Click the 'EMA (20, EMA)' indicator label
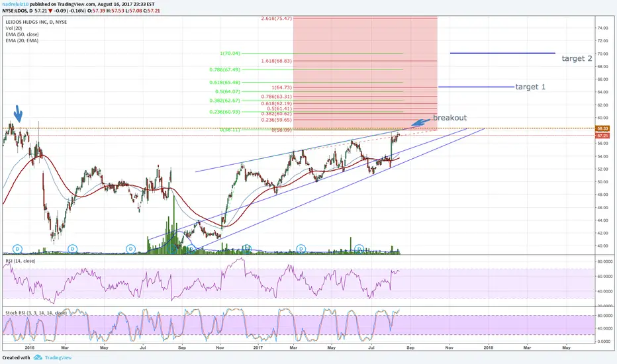The image size is (617, 364). tap(22, 40)
